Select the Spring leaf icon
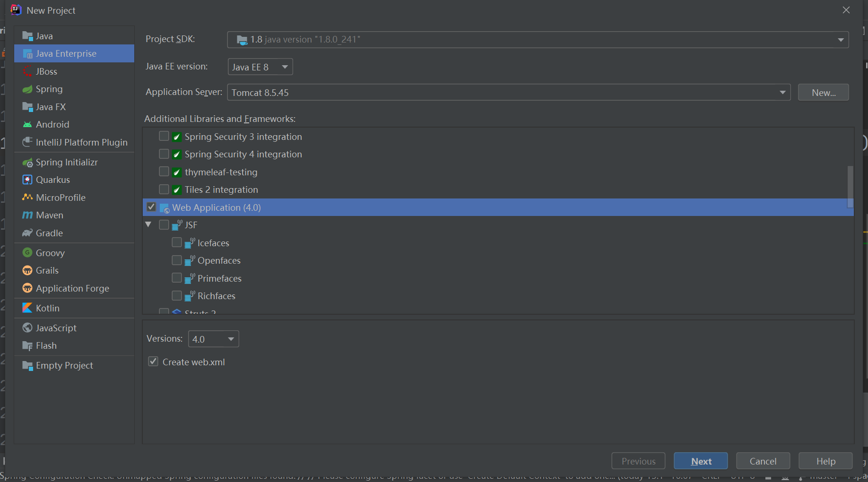This screenshot has width=868, height=482. pyautogui.click(x=27, y=89)
